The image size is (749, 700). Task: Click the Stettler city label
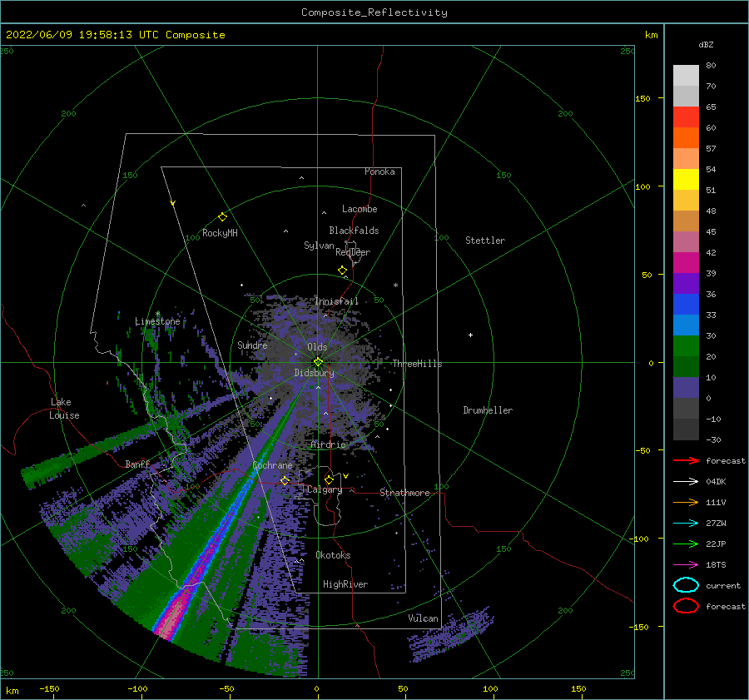point(485,241)
